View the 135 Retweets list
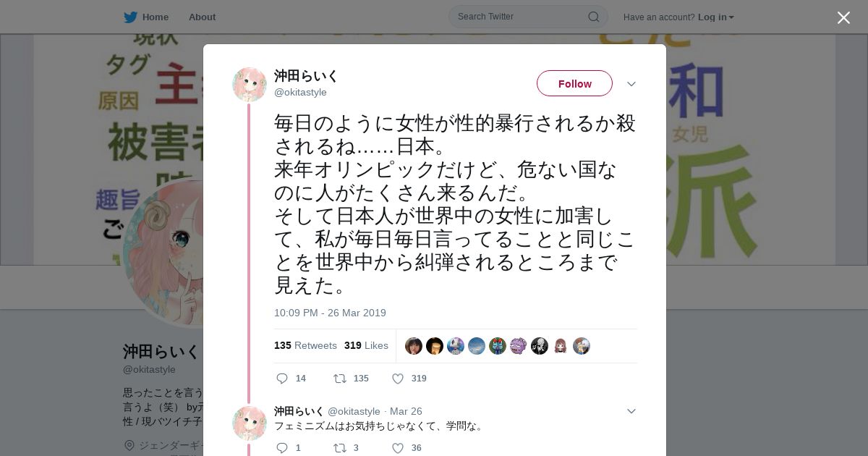The width and height of the screenshot is (868, 456). tap(305, 345)
